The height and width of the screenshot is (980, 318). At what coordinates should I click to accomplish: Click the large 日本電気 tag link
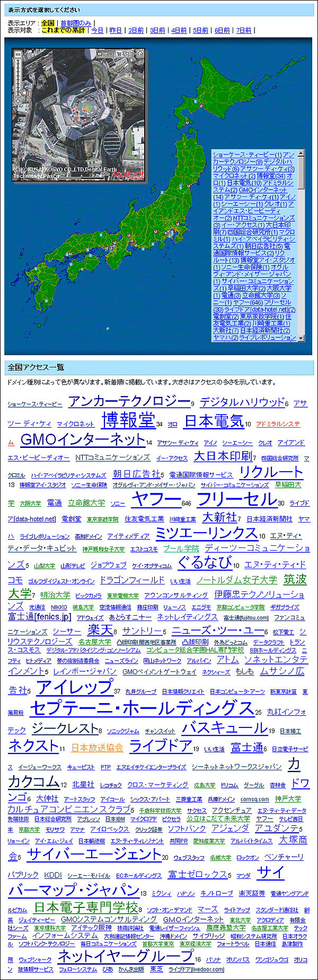[x=214, y=421]
